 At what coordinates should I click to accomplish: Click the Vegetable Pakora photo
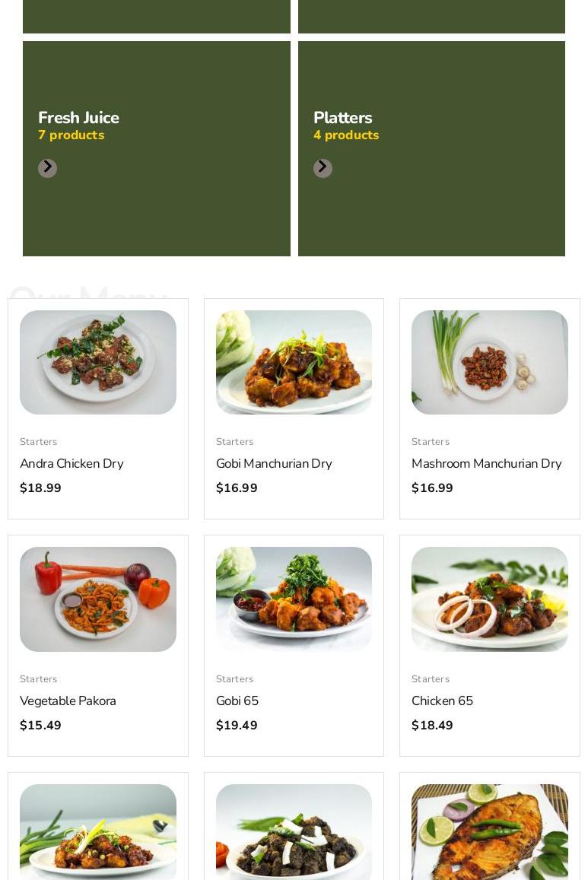pos(98,599)
